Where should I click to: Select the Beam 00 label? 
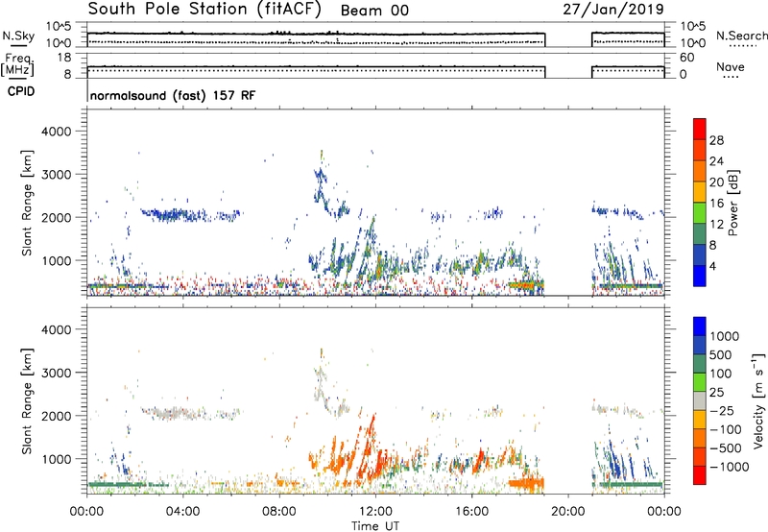(x=374, y=11)
